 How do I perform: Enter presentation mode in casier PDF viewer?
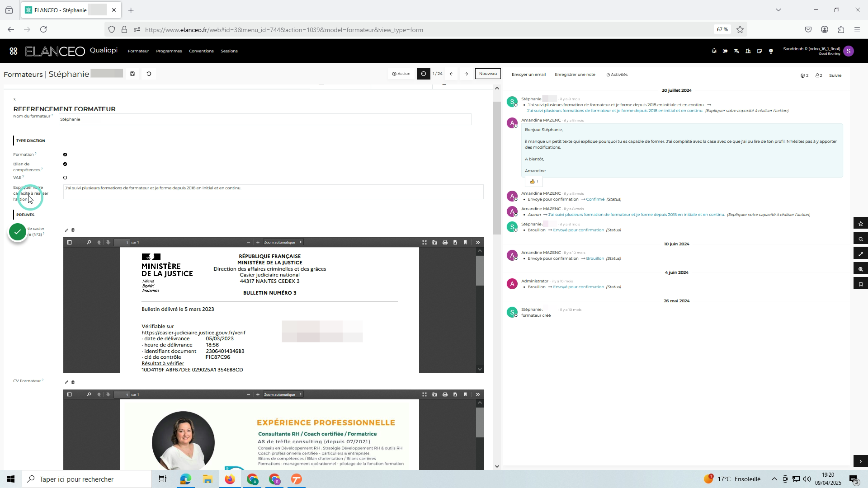coord(424,242)
